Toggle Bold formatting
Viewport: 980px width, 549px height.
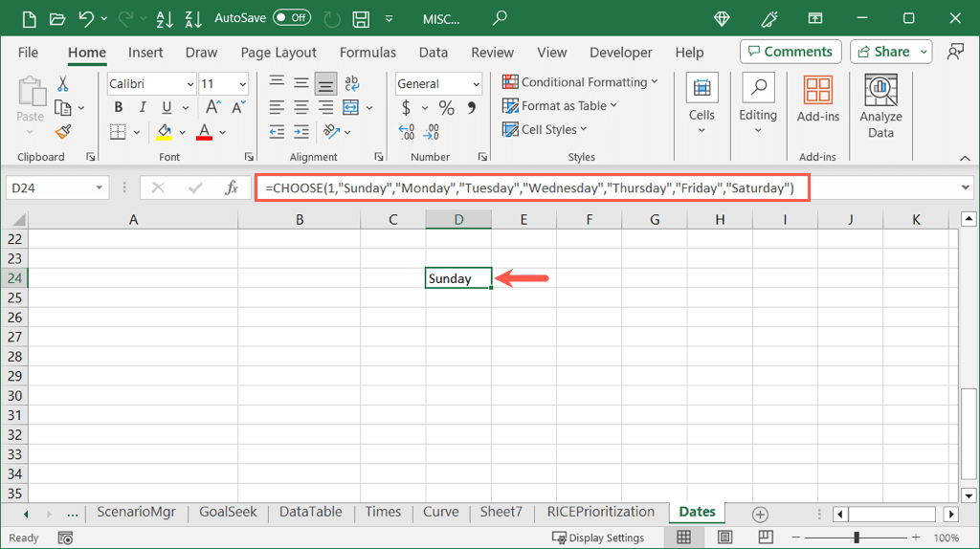pos(118,108)
